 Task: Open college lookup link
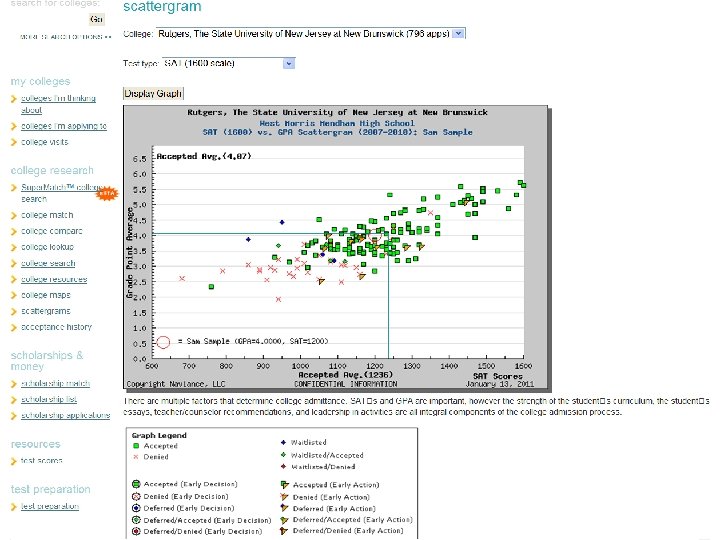click(47, 247)
